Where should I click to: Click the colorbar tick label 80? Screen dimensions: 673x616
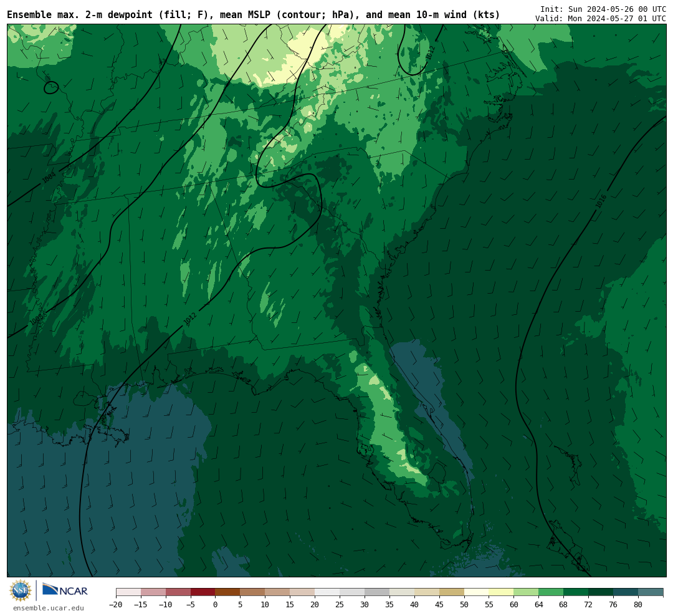(638, 604)
